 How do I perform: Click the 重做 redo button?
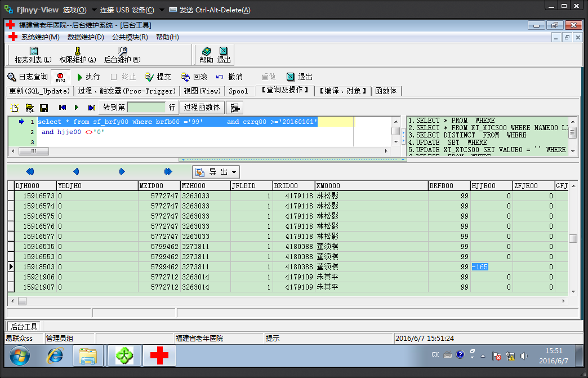pyautogui.click(x=268, y=77)
